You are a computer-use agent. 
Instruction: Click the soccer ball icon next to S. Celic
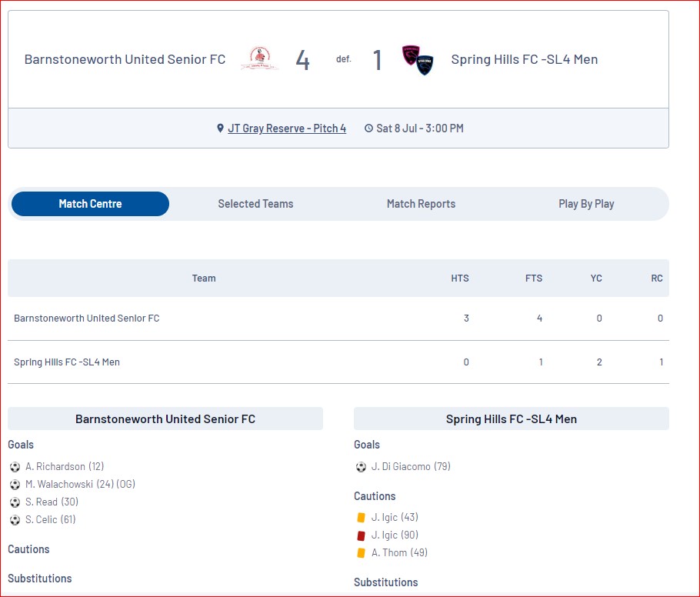pos(15,520)
